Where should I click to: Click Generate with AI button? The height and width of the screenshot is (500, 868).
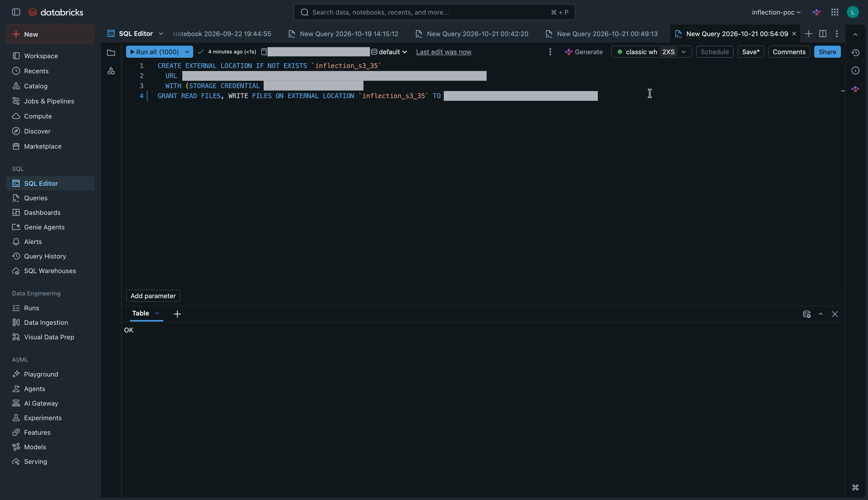click(x=583, y=52)
